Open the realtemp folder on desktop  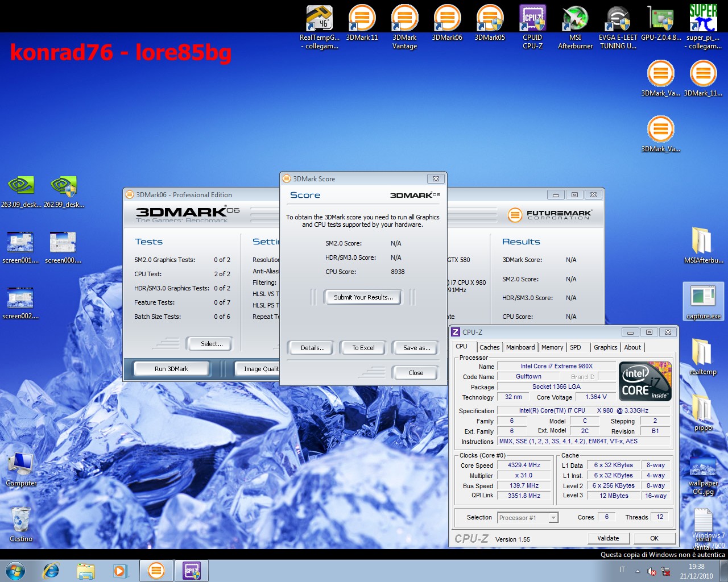click(x=703, y=356)
